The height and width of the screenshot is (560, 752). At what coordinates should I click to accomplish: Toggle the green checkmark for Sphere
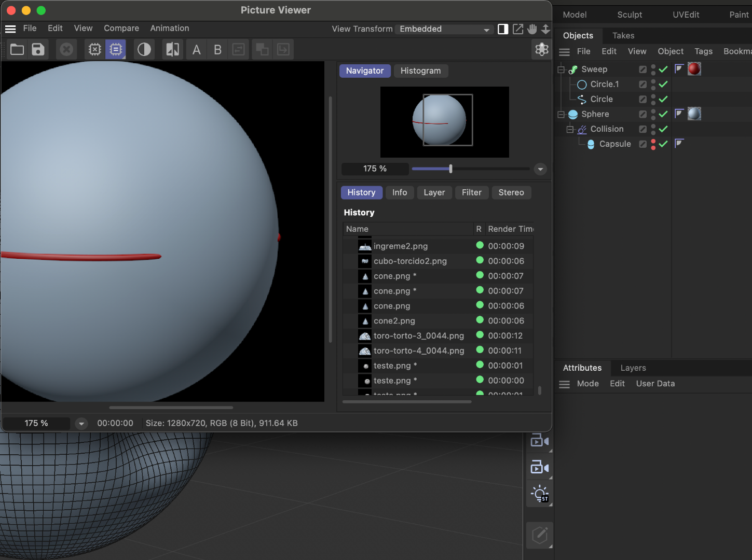(663, 114)
